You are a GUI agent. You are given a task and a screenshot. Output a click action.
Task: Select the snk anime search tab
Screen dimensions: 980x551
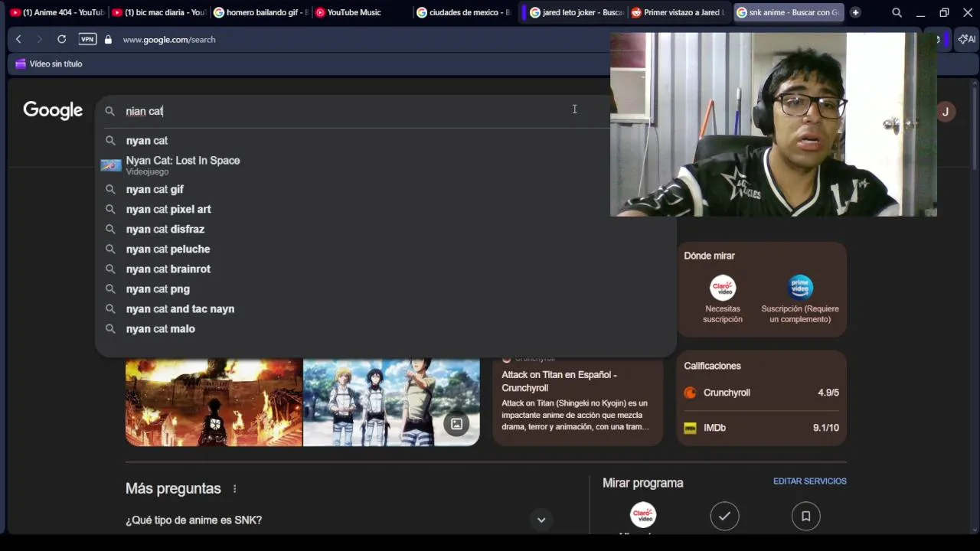(787, 12)
